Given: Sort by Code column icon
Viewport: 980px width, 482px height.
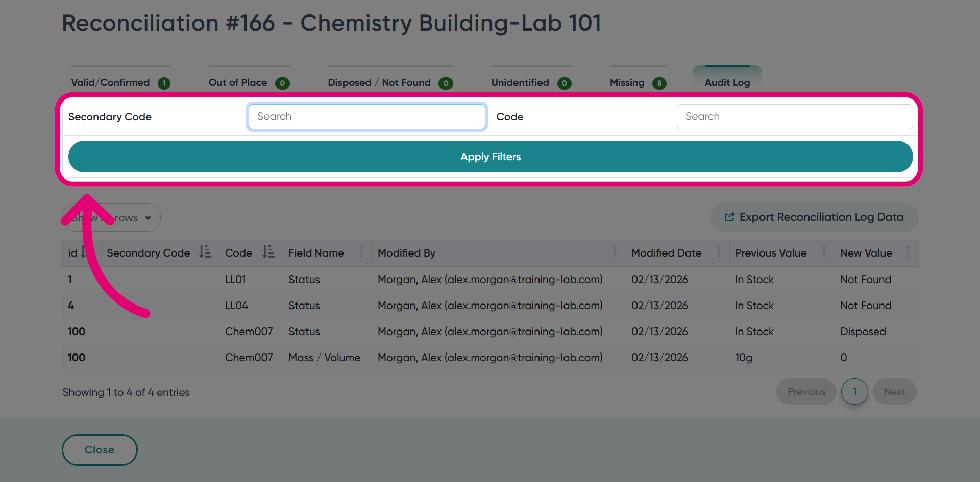Looking at the screenshot, I should 268,252.
